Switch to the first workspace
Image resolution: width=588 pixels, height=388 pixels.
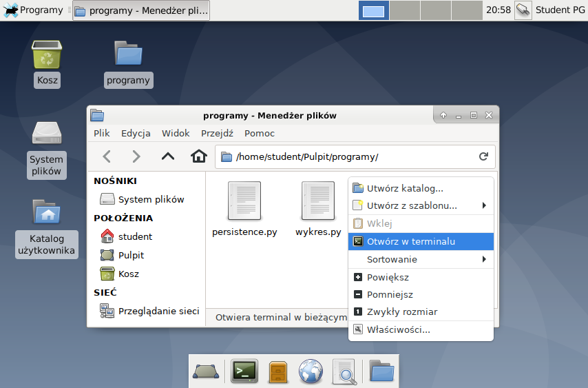[373, 10]
